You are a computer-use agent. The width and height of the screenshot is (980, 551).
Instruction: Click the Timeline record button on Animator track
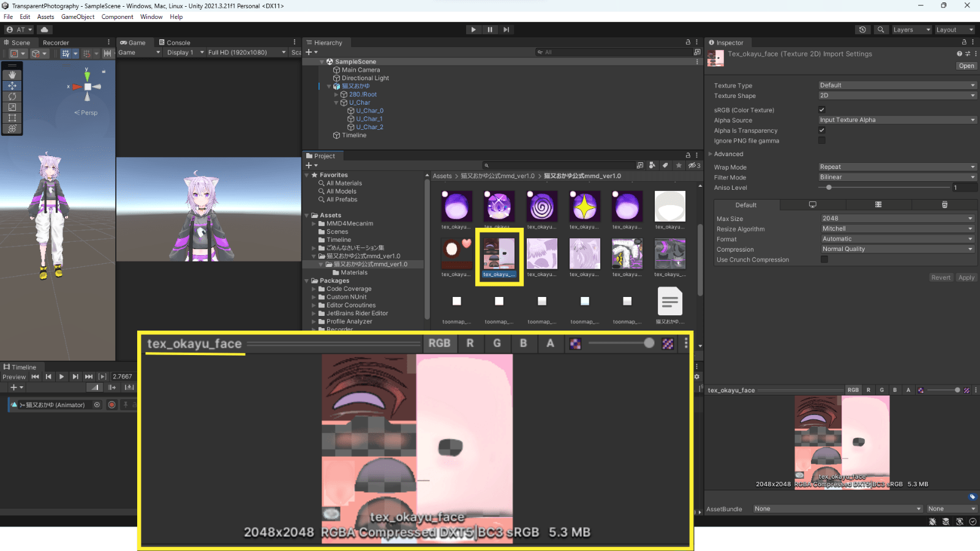click(111, 405)
